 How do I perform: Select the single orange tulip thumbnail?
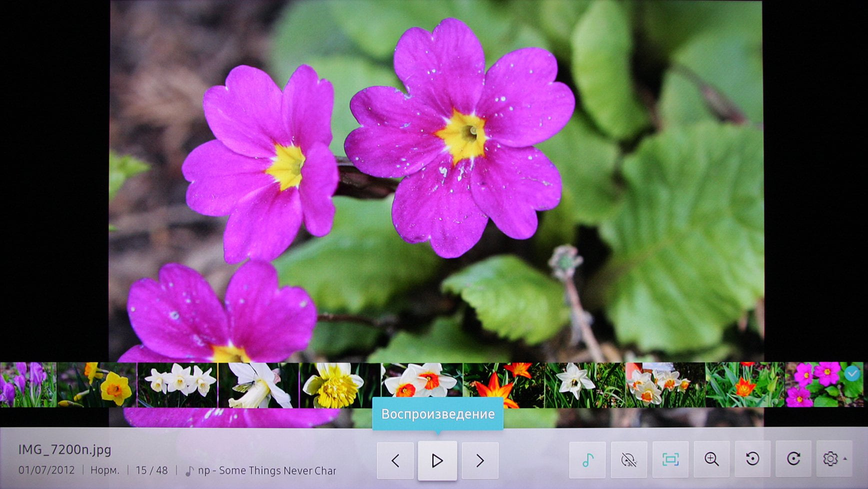pyautogui.click(x=745, y=384)
